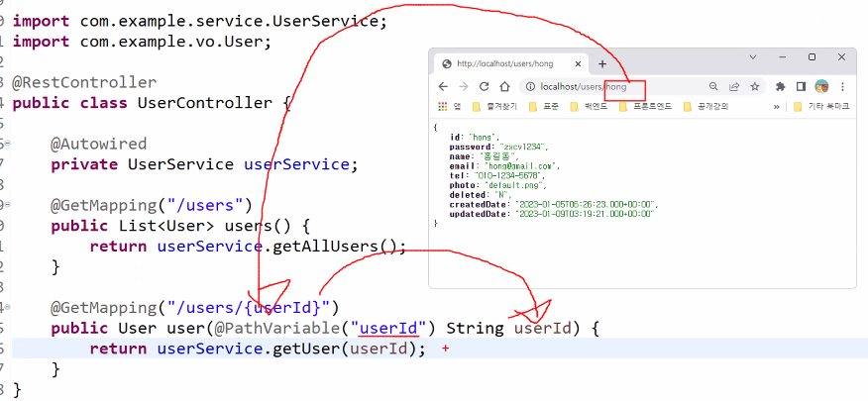Click the browser forward arrow
This screenshot has width=868, height=401.
(x=464, y=87)
